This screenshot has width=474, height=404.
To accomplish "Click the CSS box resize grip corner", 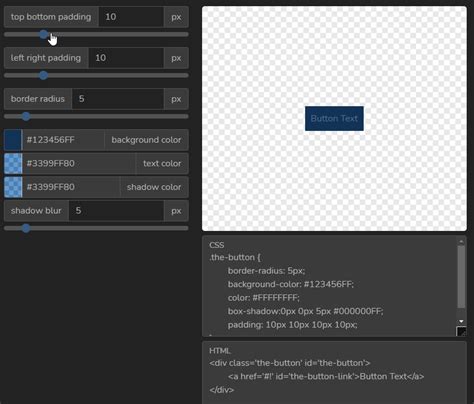I will tap(461, 331).
